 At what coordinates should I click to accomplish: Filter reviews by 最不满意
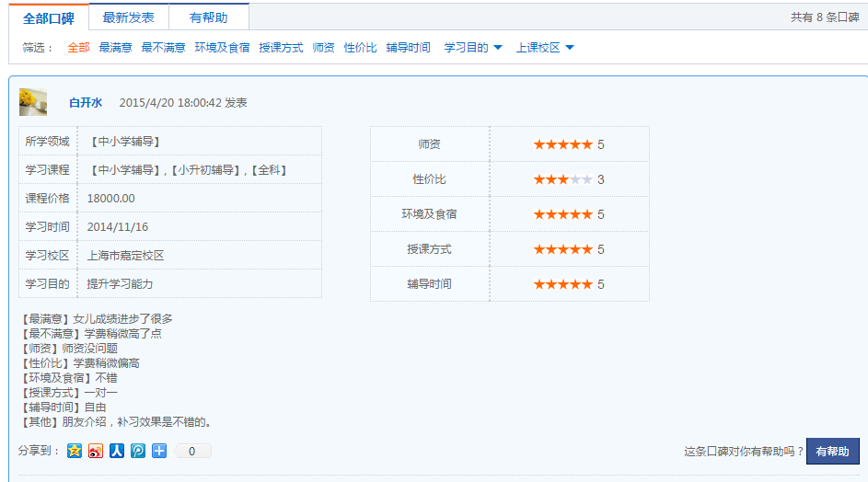click(x=163, y=48)
